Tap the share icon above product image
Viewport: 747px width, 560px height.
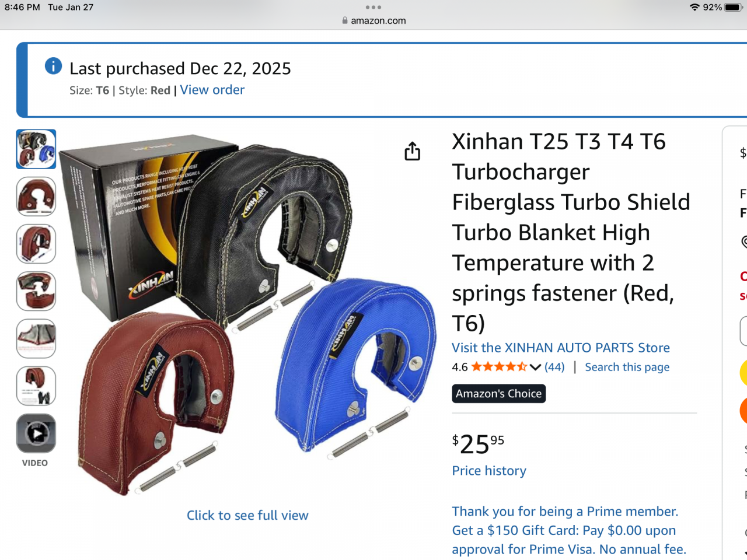(412, 151)
